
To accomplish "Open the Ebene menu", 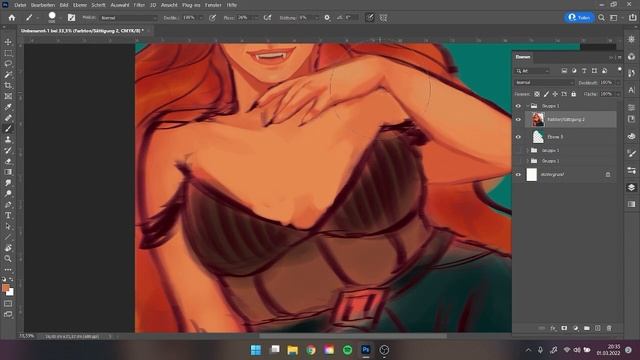I will 80,5.
